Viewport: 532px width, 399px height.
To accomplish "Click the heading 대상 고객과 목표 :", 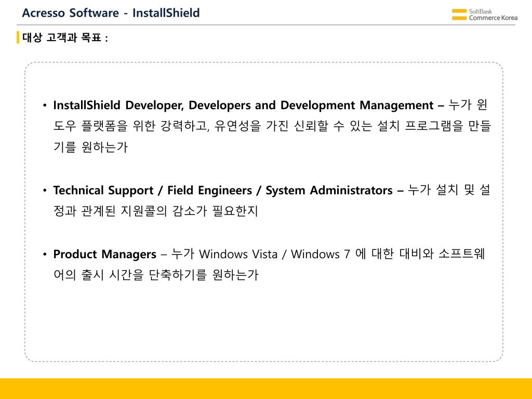I will click(65, 37).
